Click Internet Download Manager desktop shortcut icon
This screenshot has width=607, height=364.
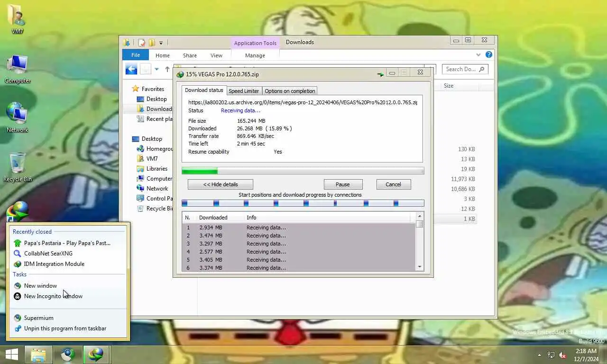(18, 212)
